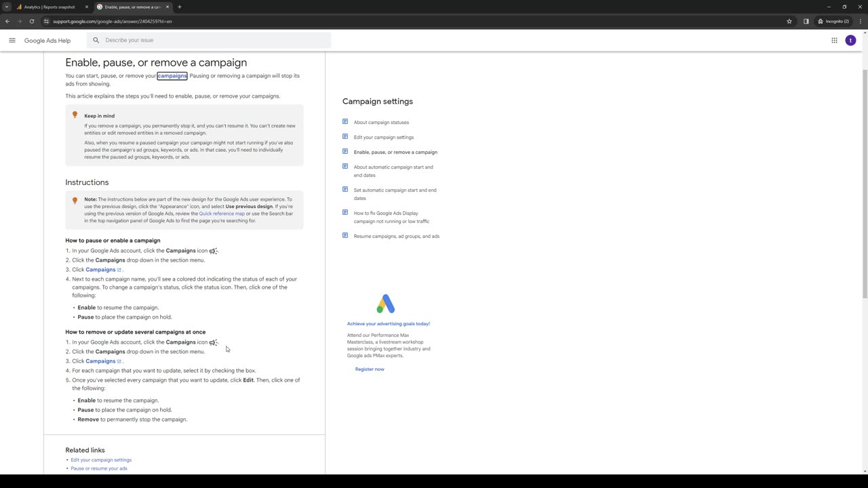Screen dimensions: 868x488
Task: Go back in browser history
Action: pyautogui.click(x=7, y=21)
